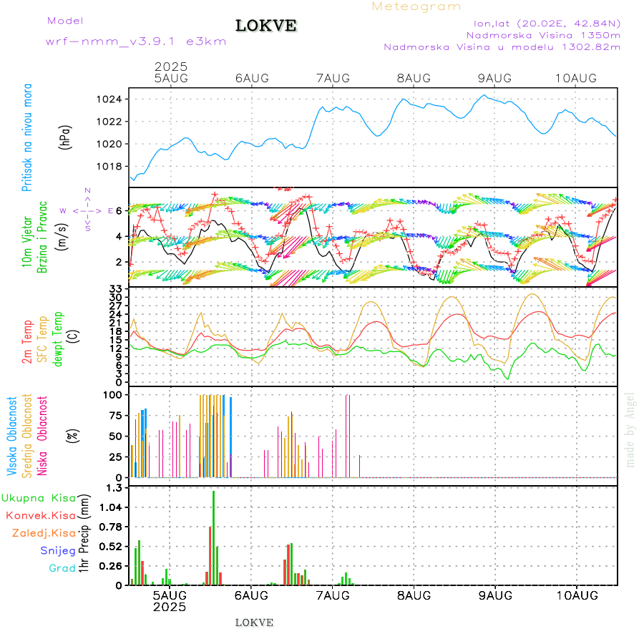The image size is (644, 644).
Task: Click the bold LOKVE title at top
Action: 266,26
